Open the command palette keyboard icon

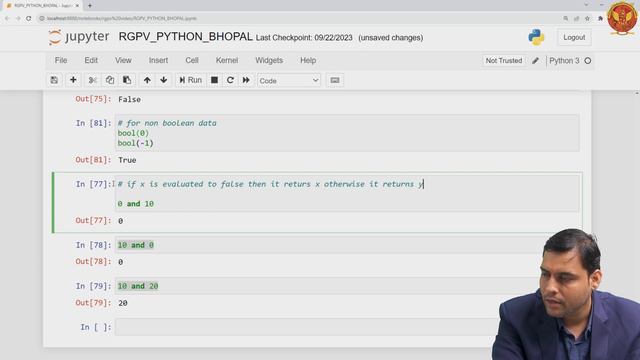click(x=335, y=80)
